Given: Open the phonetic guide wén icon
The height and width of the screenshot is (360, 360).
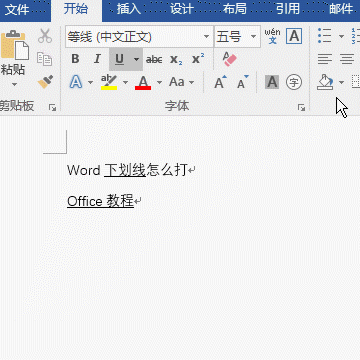Looking at the screenshot, I should [273, 36].
